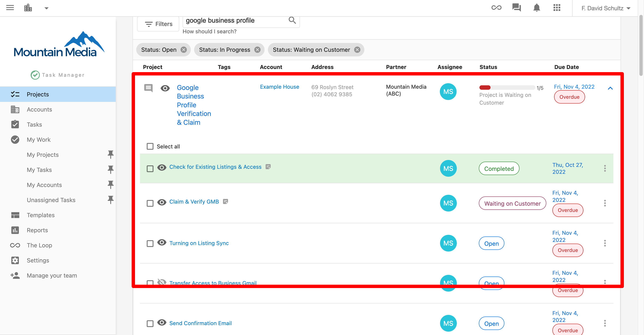644x335 pixels.
Task: Open The Loop in the sidebar
Action: pos(58,245)
